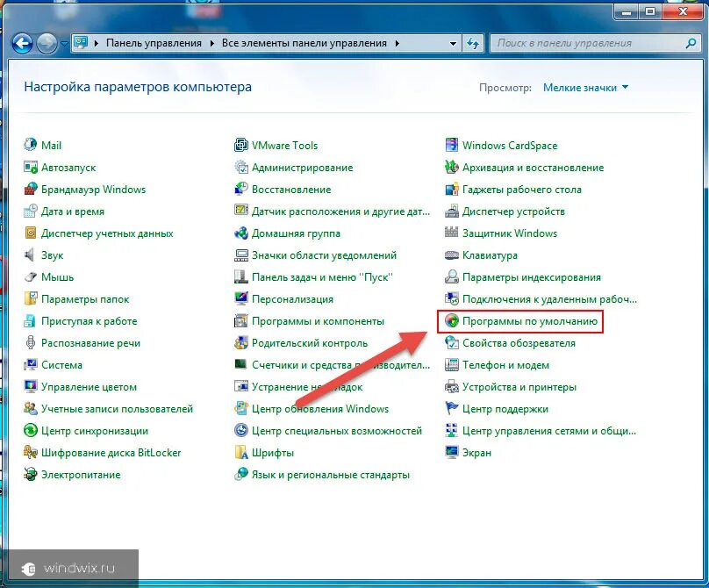709x588 pixels.
Task: Open Центр управления сетями link
Action: [549, 431]
